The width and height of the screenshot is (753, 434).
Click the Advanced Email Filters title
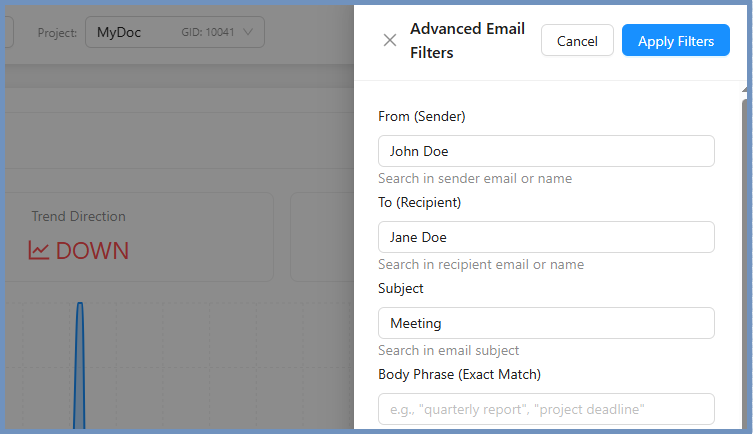467,41
